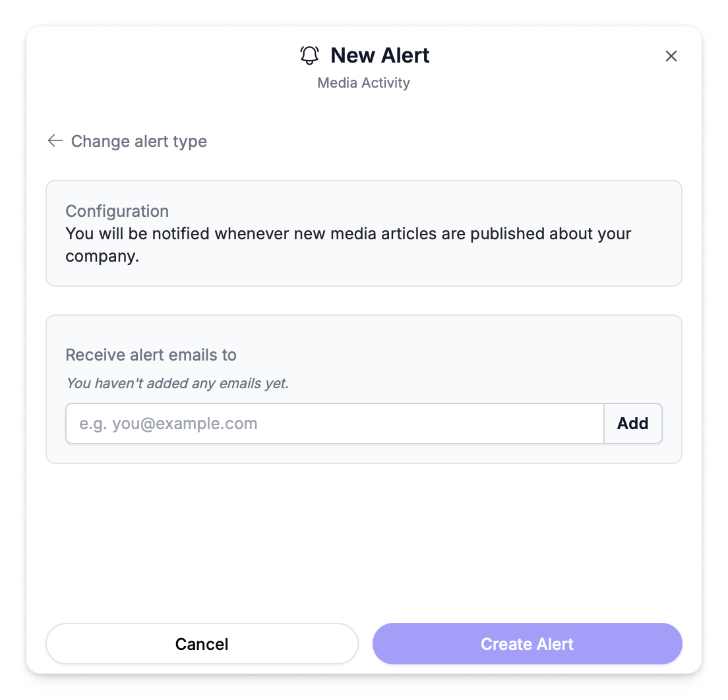Click the Create Alert button

click(x=527, y=644)
